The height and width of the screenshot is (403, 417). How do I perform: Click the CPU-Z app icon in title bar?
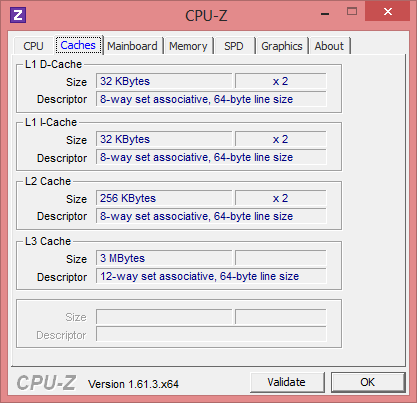18,15
